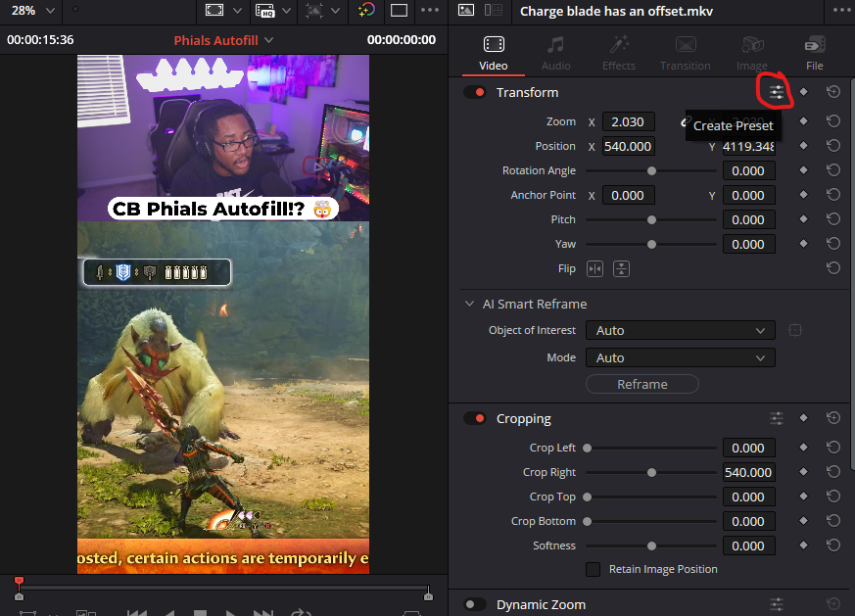Disable the Transform section toggle
This screenshot has height=616, width=855.
click(x=474, y=92)
